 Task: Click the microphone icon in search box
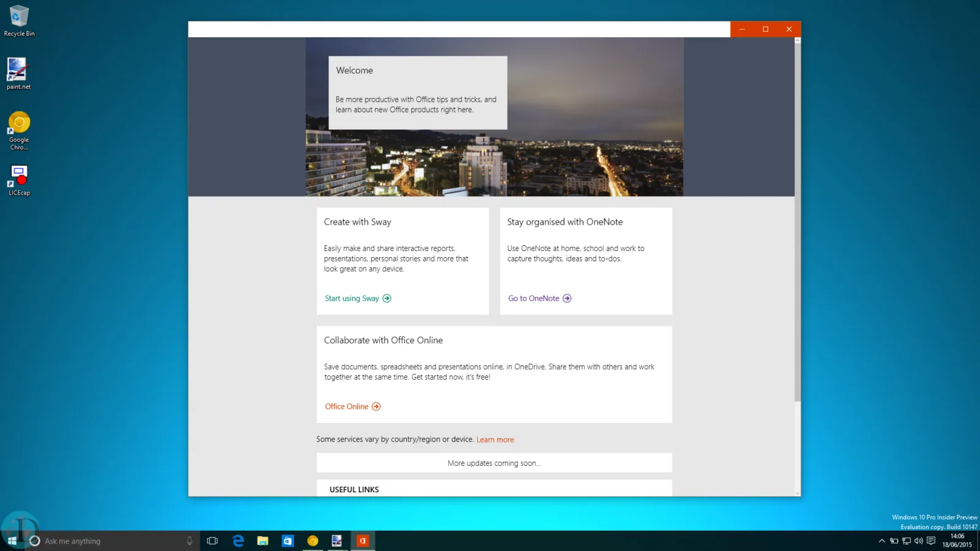[189, 541]
